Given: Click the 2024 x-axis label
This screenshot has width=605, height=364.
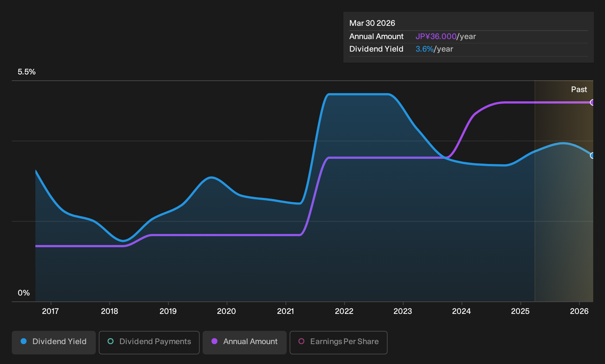Looking at the screenshot, I should [461, 311].
